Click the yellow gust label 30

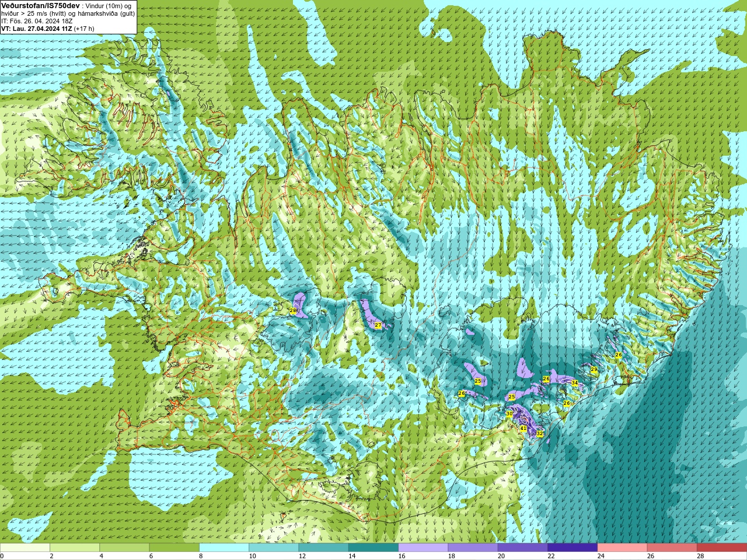tap(509, 414)
